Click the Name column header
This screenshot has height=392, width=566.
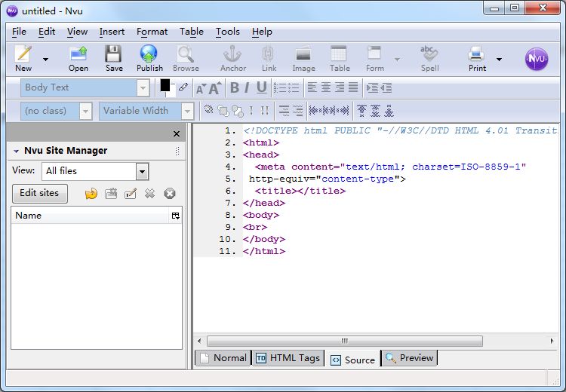91,216
